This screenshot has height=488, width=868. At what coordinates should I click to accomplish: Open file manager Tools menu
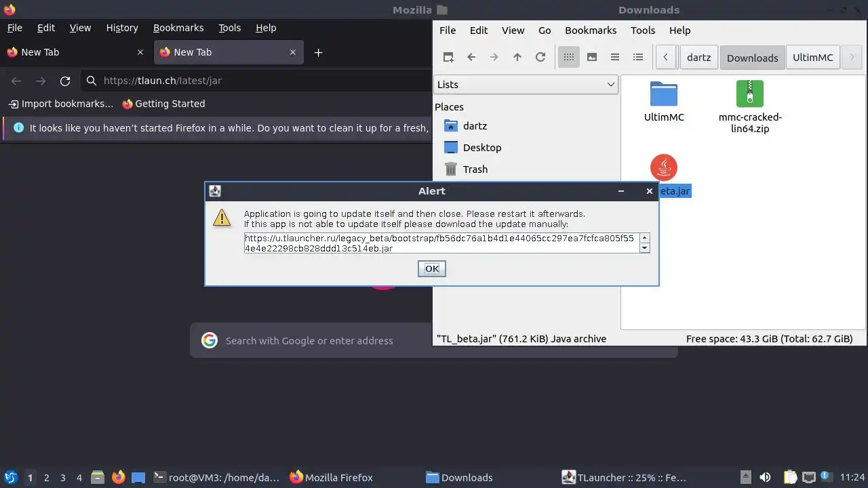[643, 30]
